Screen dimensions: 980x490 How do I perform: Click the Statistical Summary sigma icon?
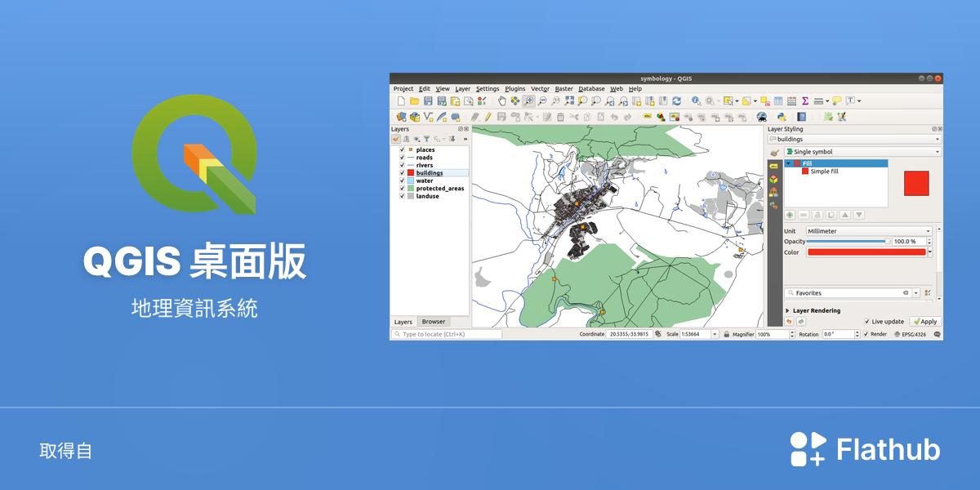tap(804, 100)
